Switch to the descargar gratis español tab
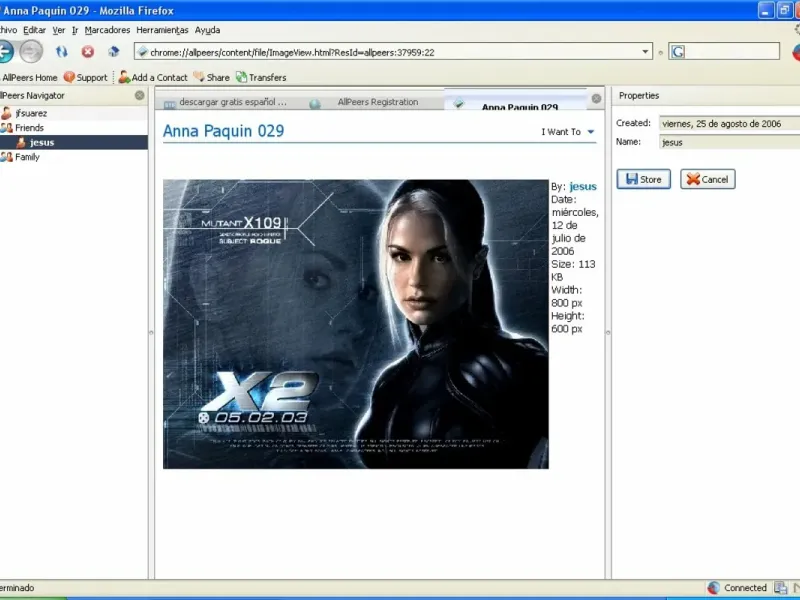The width and height of the screenshot is (800, 600). coord(226,102)
